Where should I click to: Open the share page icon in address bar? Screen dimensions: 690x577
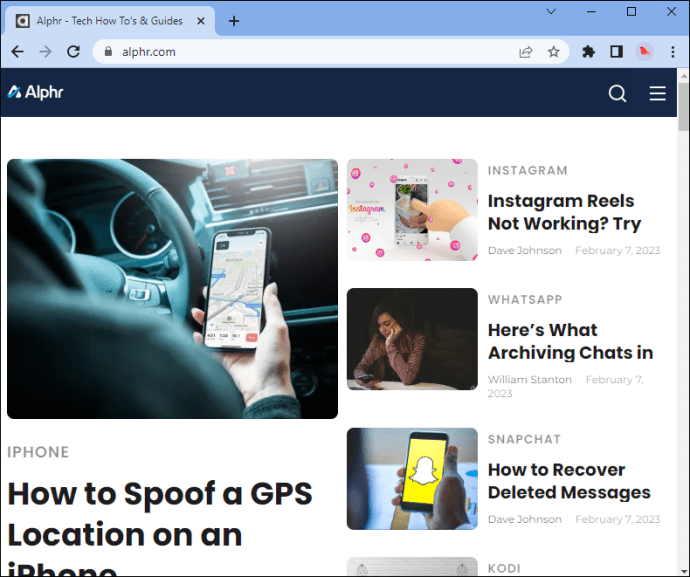526,52
